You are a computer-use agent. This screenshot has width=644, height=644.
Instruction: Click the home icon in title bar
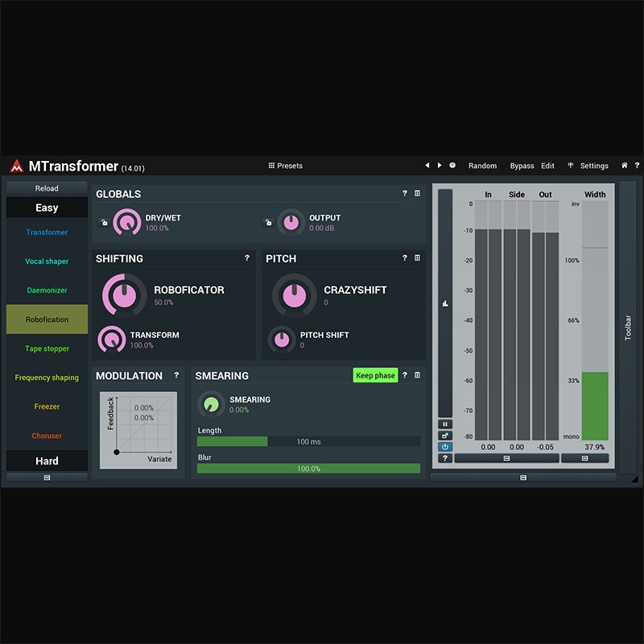(x=625, y=165)
